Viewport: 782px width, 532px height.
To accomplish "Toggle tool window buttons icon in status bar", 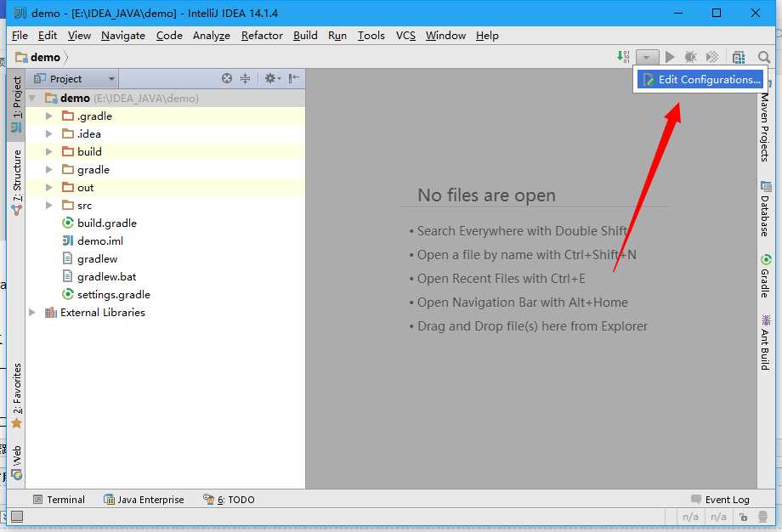I will [17, 517].
